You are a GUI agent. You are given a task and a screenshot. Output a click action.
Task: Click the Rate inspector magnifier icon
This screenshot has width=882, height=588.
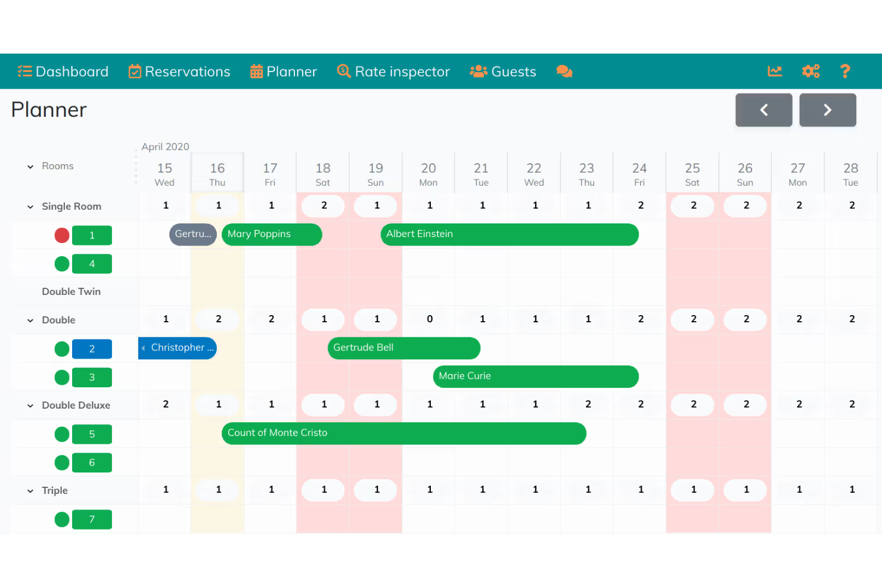344,71
